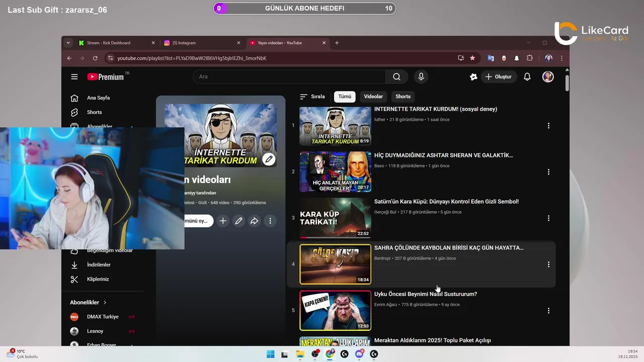Image resolution: width=644 pixels, height=362 pixels.
Task: Add videos to playlist with plus icon
Action: point(223,221)
